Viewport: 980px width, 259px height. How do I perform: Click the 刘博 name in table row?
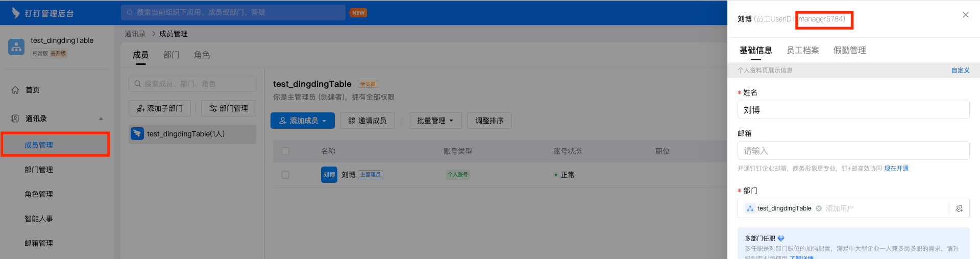click(349, 175)
